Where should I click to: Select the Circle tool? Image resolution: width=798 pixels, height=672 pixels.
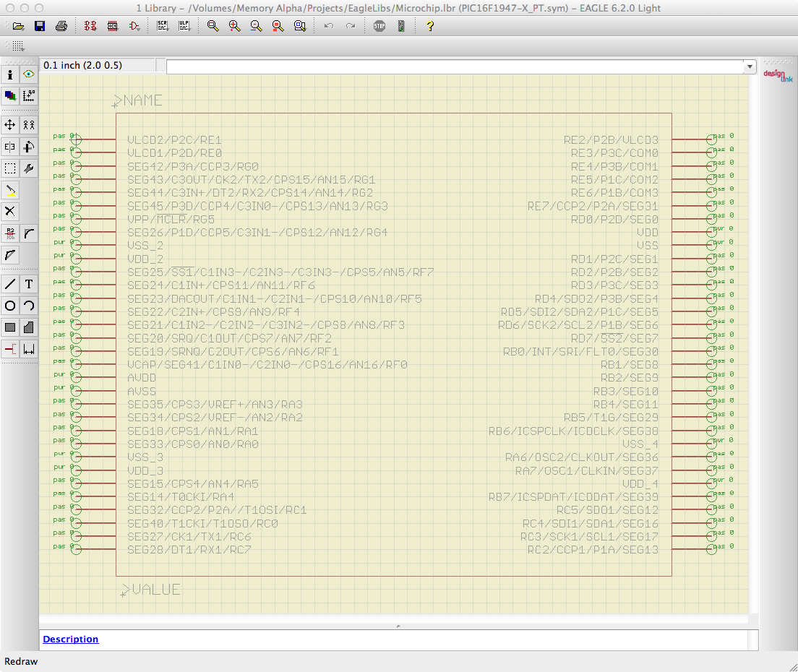tap(10, 306)
